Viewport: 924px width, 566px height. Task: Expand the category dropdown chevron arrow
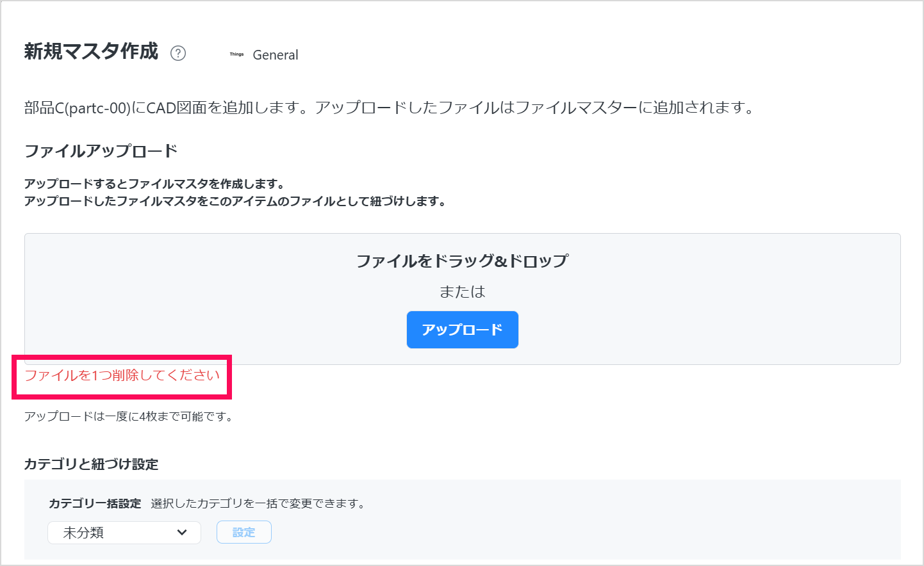click(182, 533)
